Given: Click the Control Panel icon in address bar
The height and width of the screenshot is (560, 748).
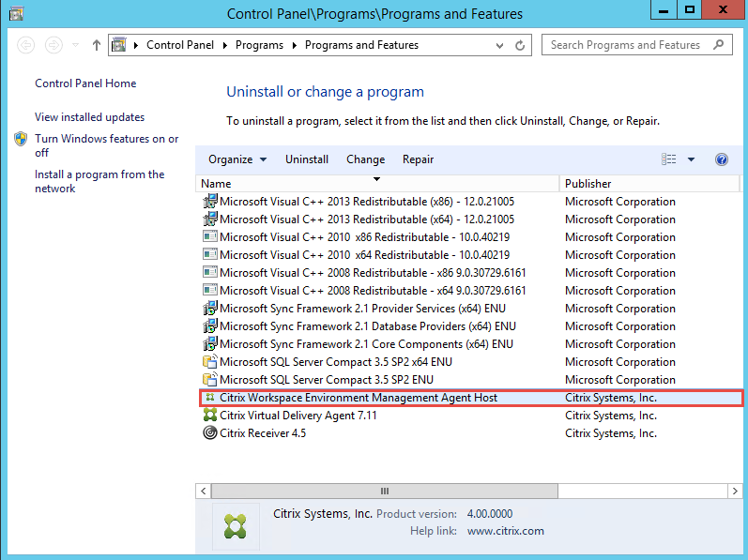Looking at the screenshot, I should click(x=119, y=45).
